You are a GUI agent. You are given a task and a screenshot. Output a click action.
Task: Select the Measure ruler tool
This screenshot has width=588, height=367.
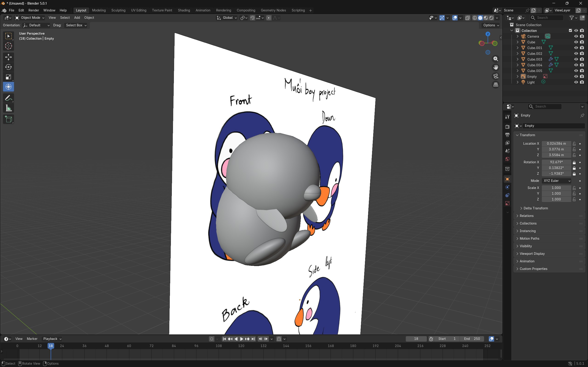pyautogui.click(x=8, y=108)
